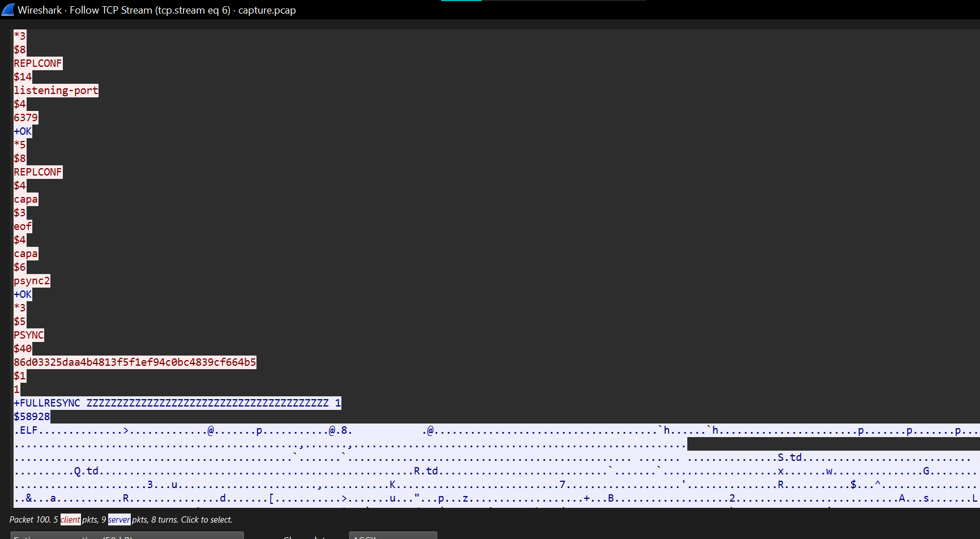Image resolution: width=980 pixels, height=539 pixels.
Task: Click the '.ELF' header at payload start
Action: 26,430
